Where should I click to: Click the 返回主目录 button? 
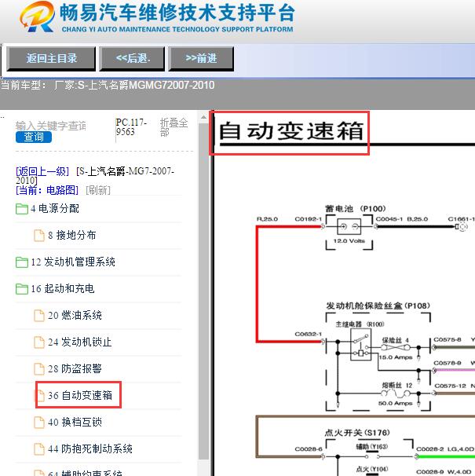[51, 59]
